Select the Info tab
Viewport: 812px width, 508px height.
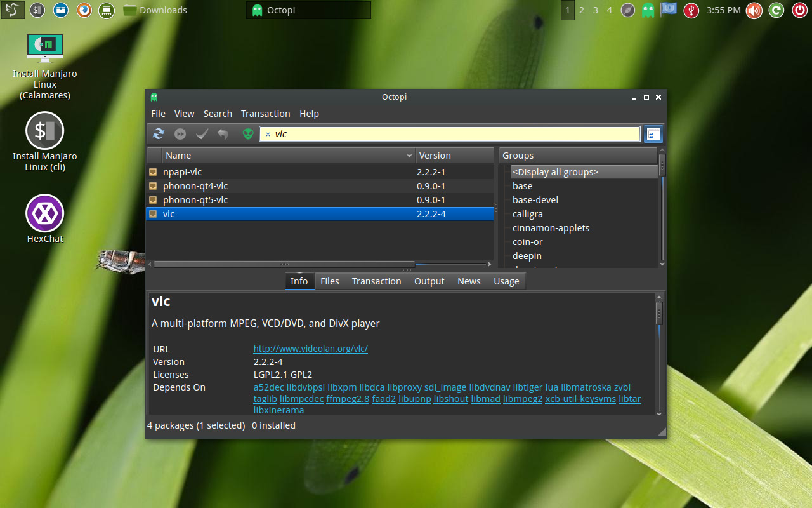tap(299, 281)
